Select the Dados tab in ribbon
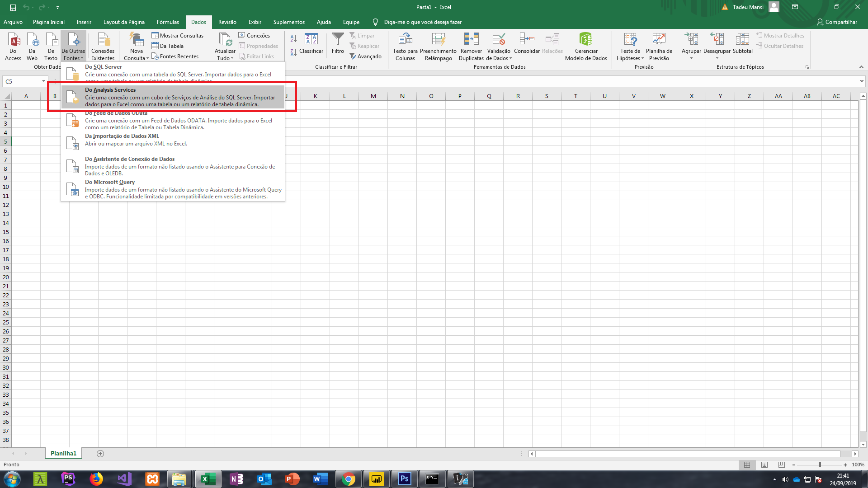This screenshot has height=488, width=868. [x=198, y=22]
